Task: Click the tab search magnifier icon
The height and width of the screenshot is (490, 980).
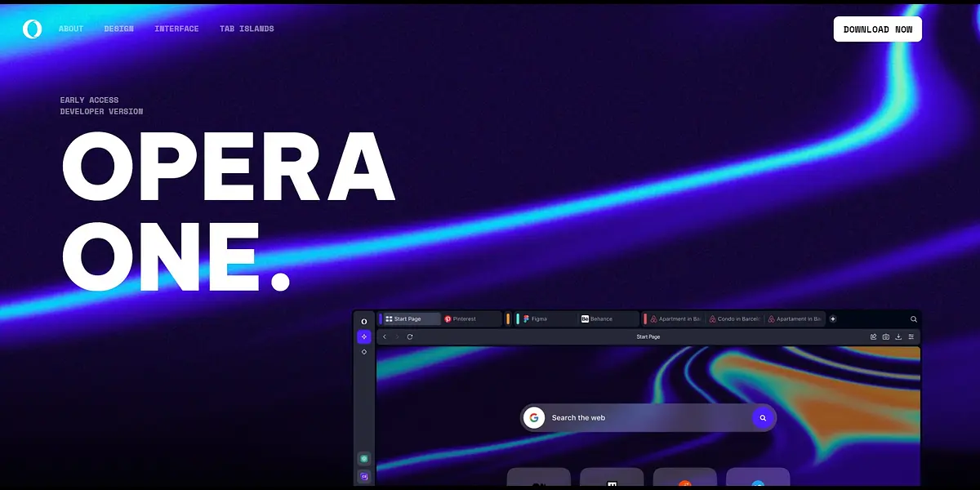Action: (x=914, y=319)
